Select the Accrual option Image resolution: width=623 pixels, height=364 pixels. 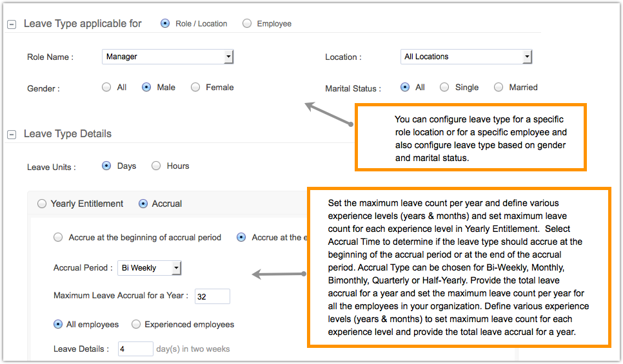[143, 204]
